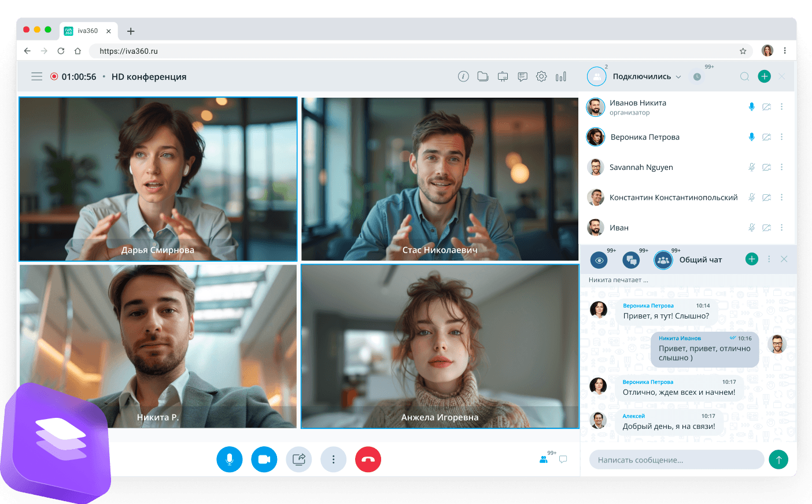Toggle Иван's camera icon

tap(766, 228)
